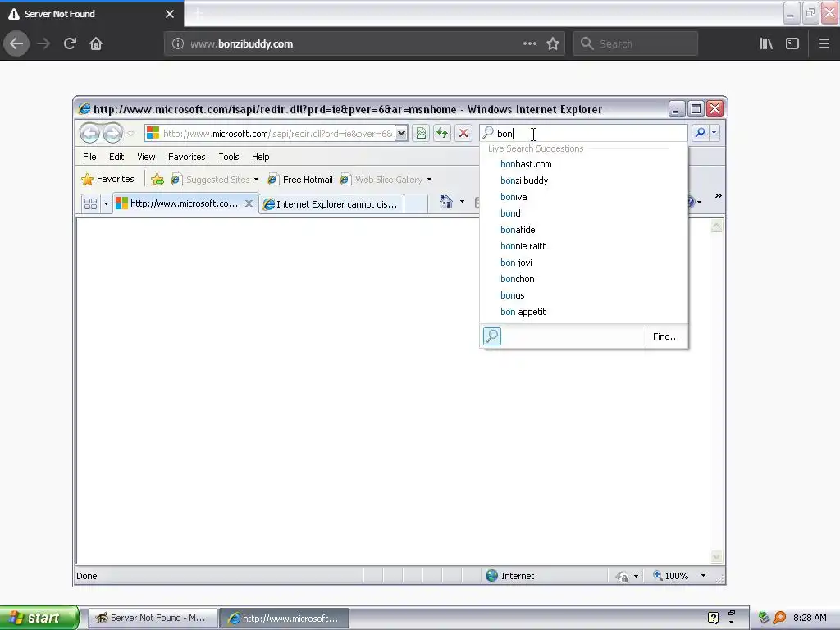Go to Firefox home page
Screen dimensions: 840x630
pos(96,44)
